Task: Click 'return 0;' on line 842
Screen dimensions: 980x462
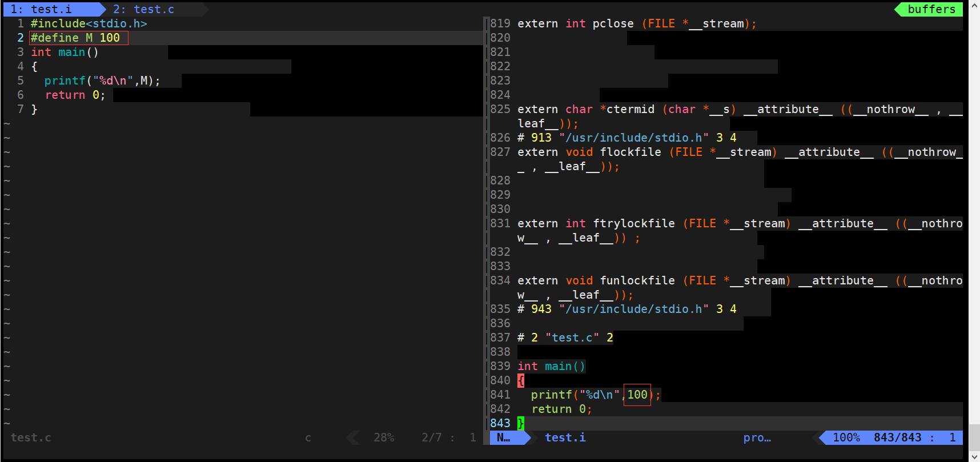Action: pos(562,409)
